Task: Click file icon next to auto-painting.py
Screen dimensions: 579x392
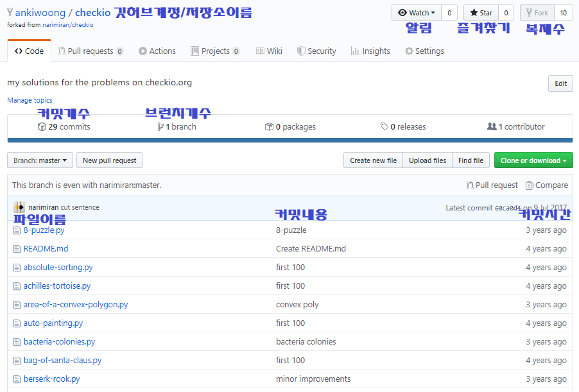Action: point(17,323)
